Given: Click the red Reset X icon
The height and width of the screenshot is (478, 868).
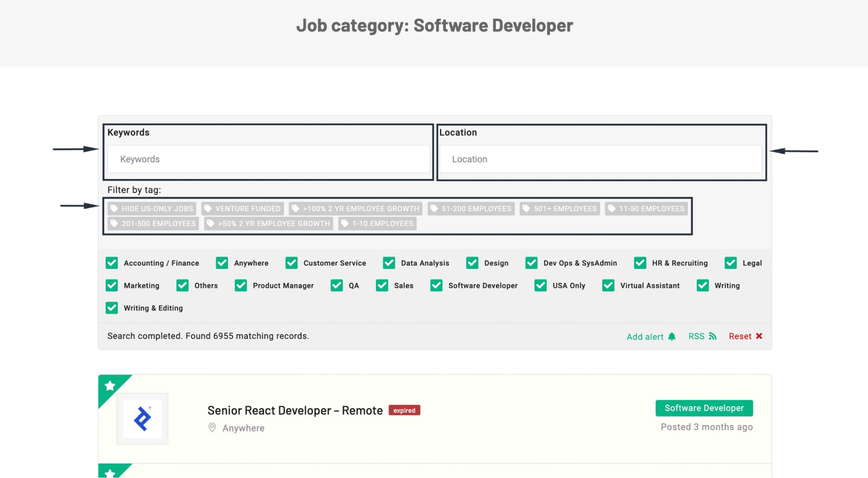Looking at the screenshot, I should (x=759, y=336).
